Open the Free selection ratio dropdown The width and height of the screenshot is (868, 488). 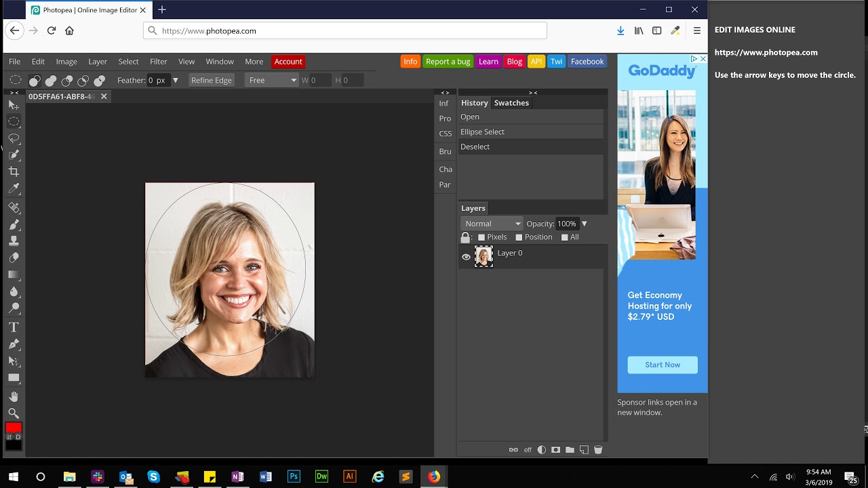(272, 80)
